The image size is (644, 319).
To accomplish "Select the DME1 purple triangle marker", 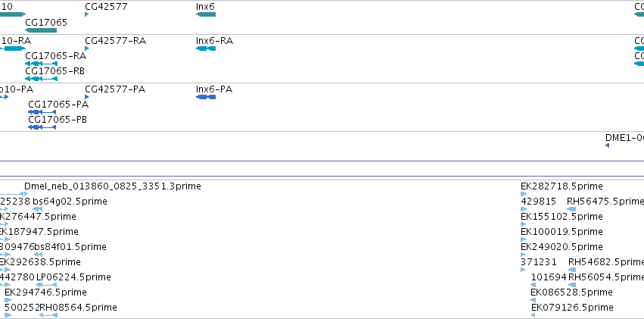I will (608, 145).
